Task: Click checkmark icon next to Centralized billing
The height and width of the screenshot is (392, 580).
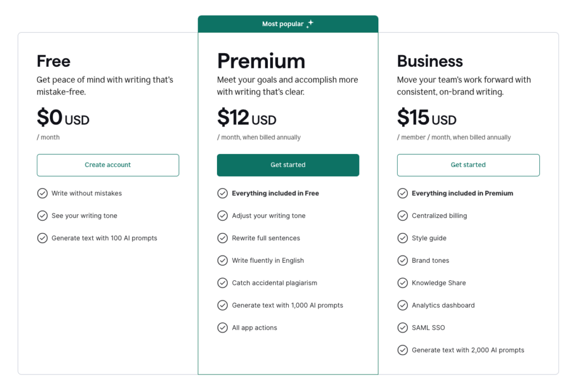Action: [403, 216]
